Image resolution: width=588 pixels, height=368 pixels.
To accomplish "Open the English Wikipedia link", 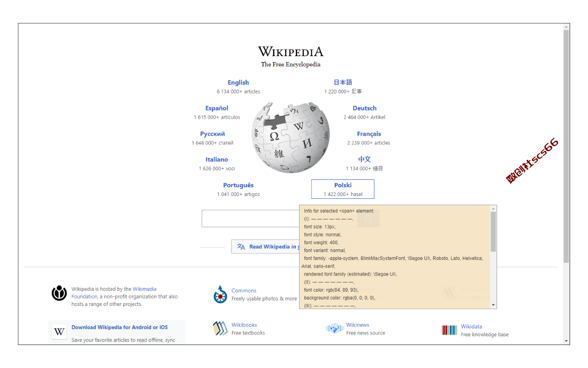I will point(238,83).
